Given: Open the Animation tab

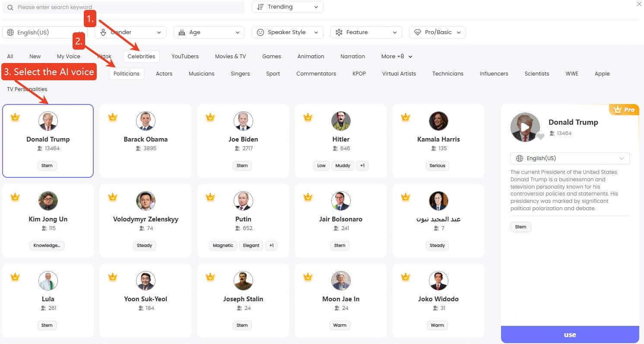Looking at the screenshot, I should point(311,57).
